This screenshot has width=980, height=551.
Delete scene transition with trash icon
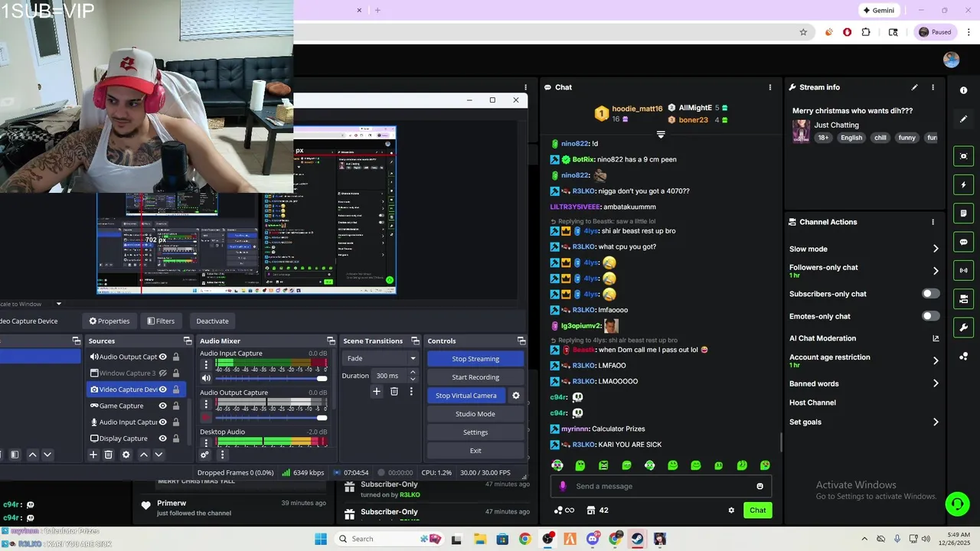click(x=394, y=392)
